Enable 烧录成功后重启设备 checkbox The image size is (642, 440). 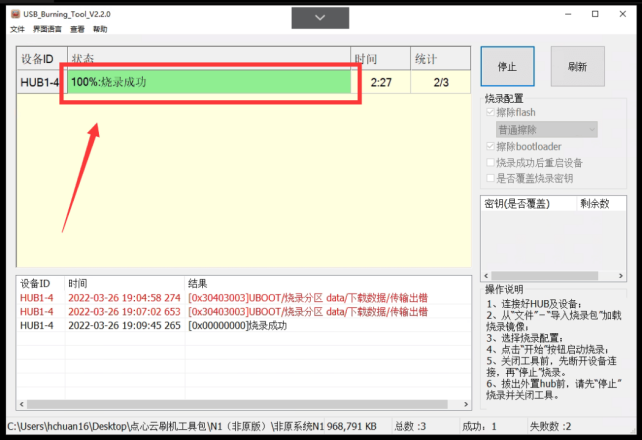coord(489,162)
